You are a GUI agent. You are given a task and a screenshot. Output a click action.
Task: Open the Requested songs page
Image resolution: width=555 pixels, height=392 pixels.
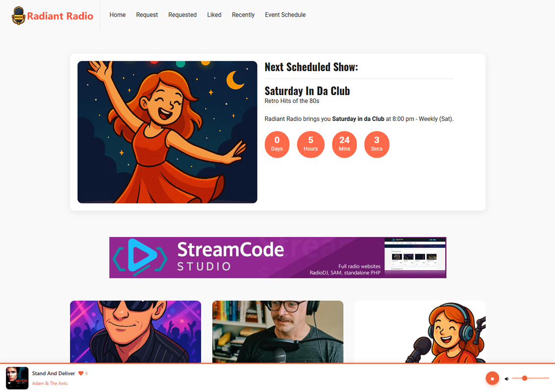[x=182, y=15]
